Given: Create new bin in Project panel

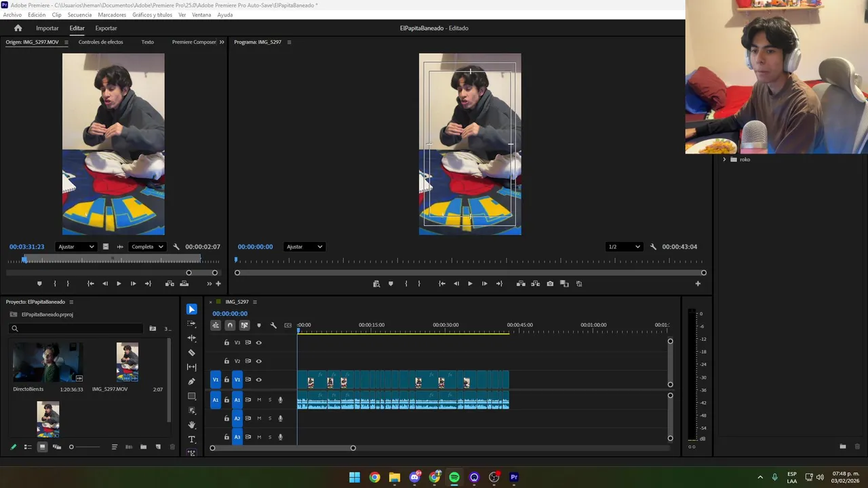Looking at the screenshot, I should (x=143, y=447).
